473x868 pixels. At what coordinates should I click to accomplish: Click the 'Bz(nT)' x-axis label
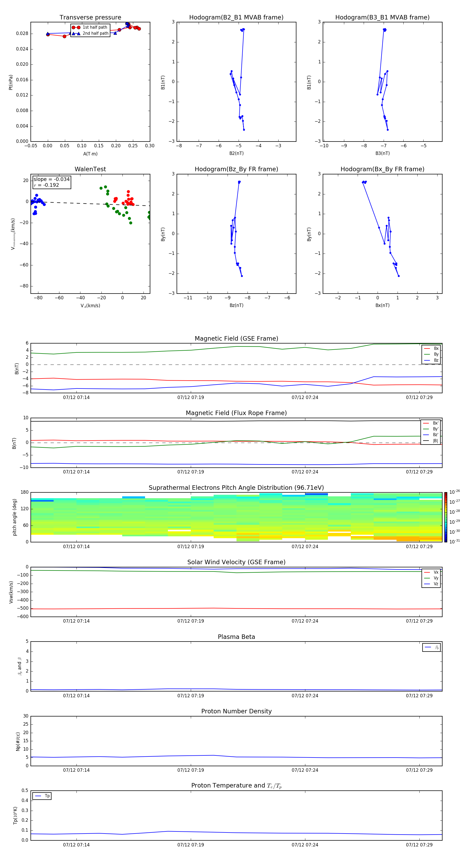point(236,305)
